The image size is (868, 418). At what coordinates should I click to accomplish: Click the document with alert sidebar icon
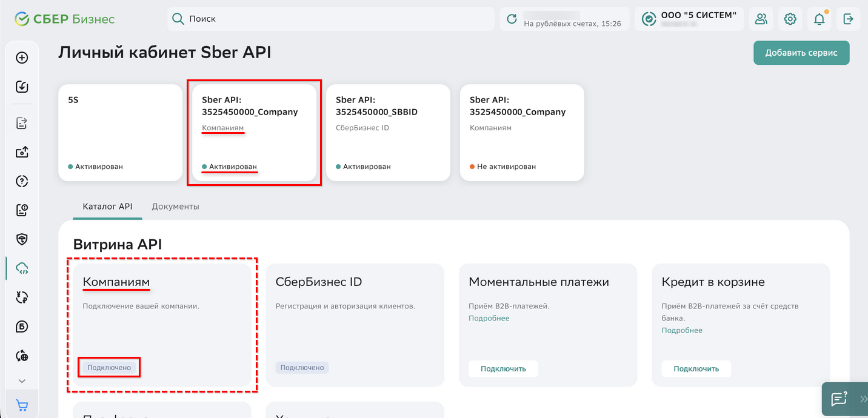pos(22,210)
